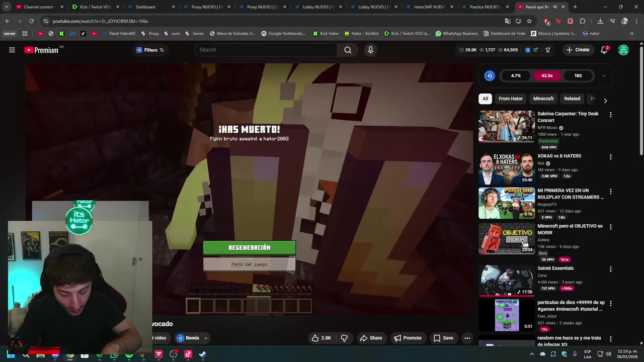Open WhatsApp Business bookmark
The height and width of the screenshot is (362, 644).
pos(456,34)
